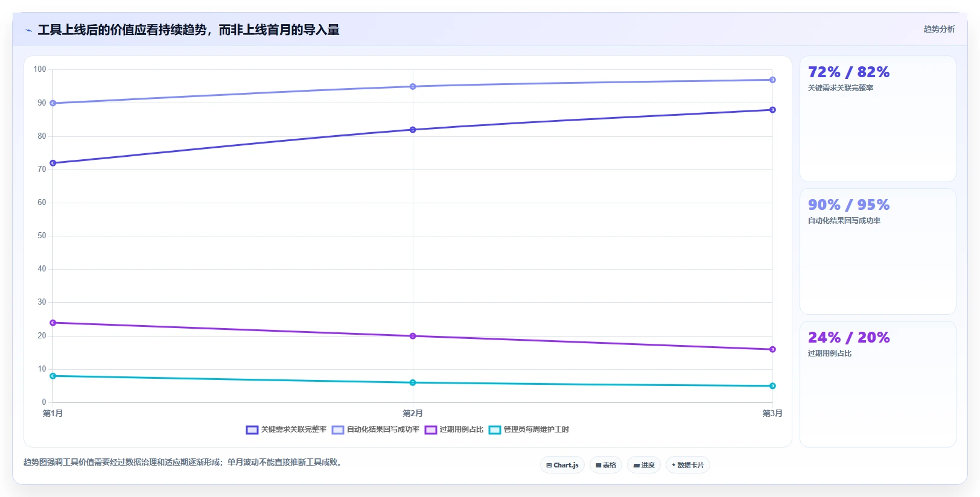Viewport: 980px width, 497px height.
Task: Select the 关键需求关联完整率 point at 第2月
Action: [x=413, y=130]
